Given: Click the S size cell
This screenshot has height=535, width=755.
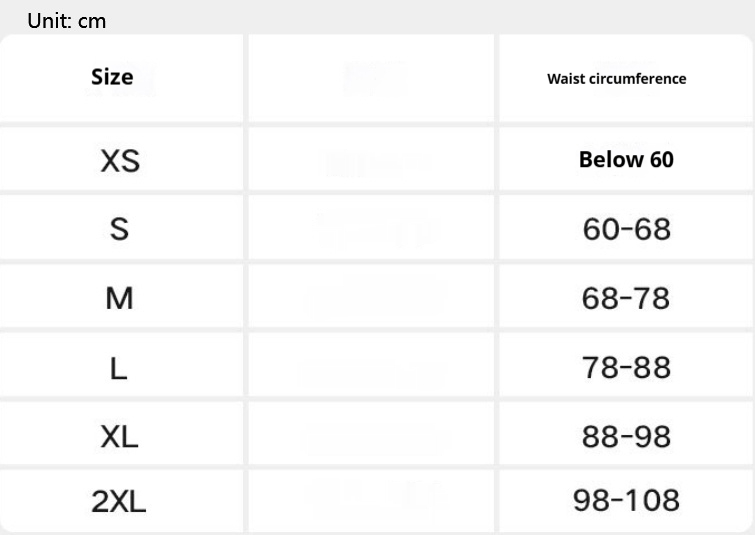Looking at the screenshot, I should (119, 229).
